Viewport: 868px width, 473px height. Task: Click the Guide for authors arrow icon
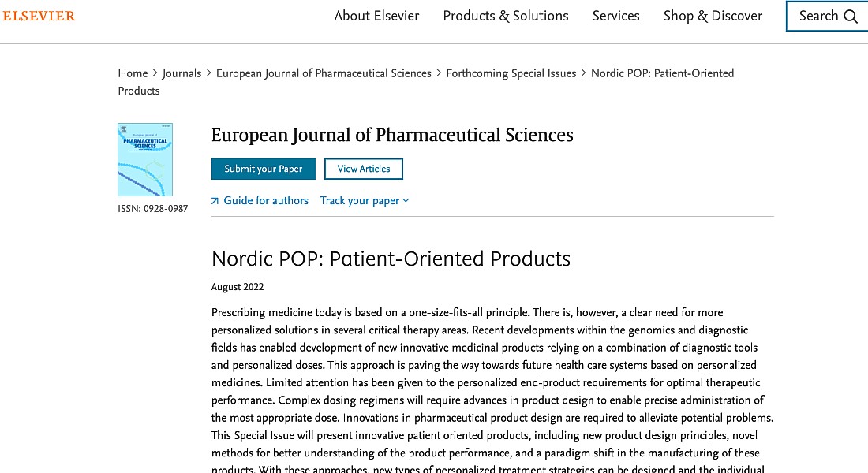[215, 201]
